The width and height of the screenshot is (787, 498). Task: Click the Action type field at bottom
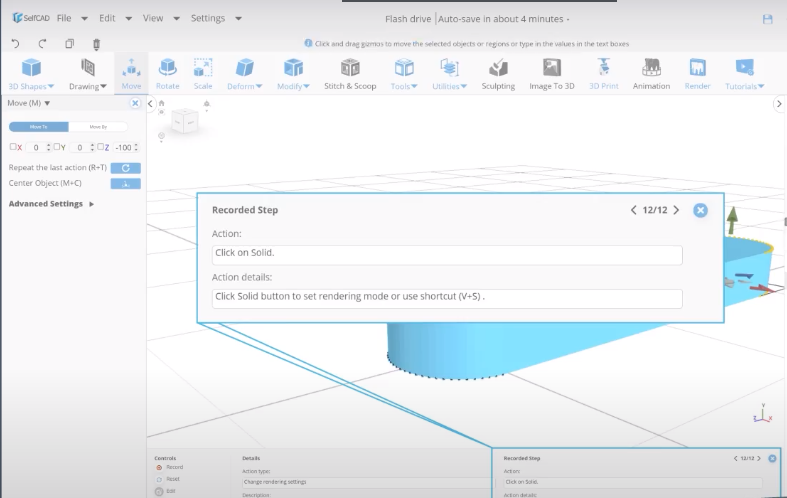coord(366,482)
